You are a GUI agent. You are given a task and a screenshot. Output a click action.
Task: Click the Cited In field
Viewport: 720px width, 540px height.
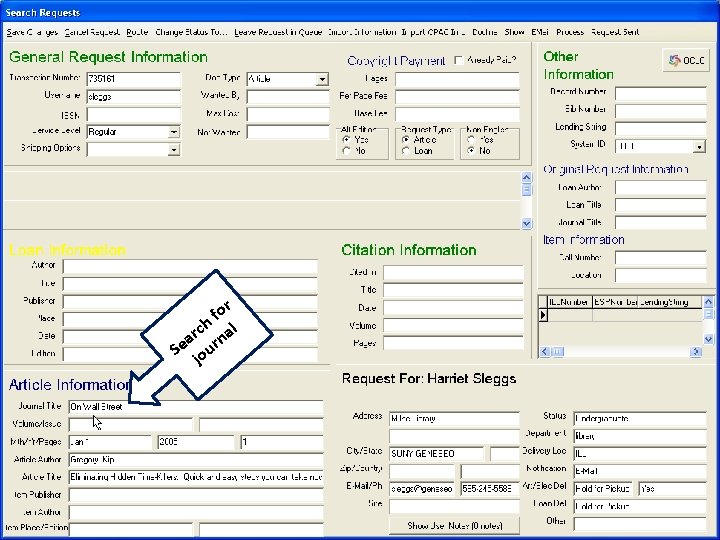453,273
